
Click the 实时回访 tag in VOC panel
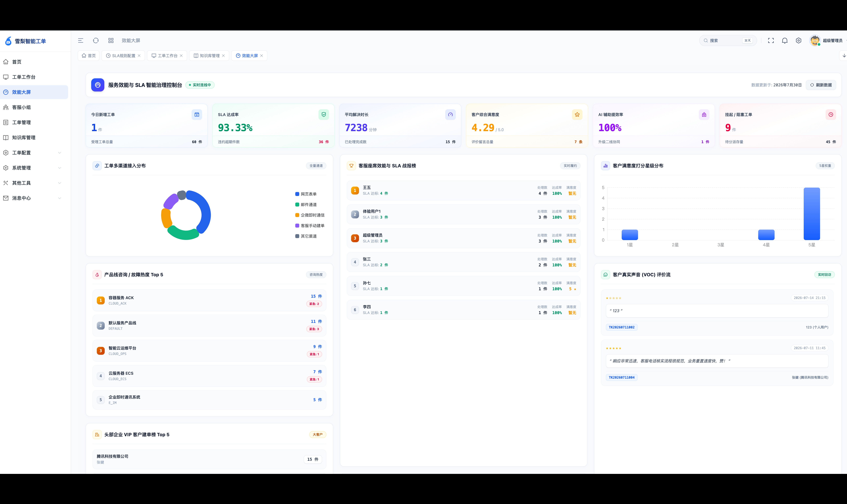click(x=824, y=275)
